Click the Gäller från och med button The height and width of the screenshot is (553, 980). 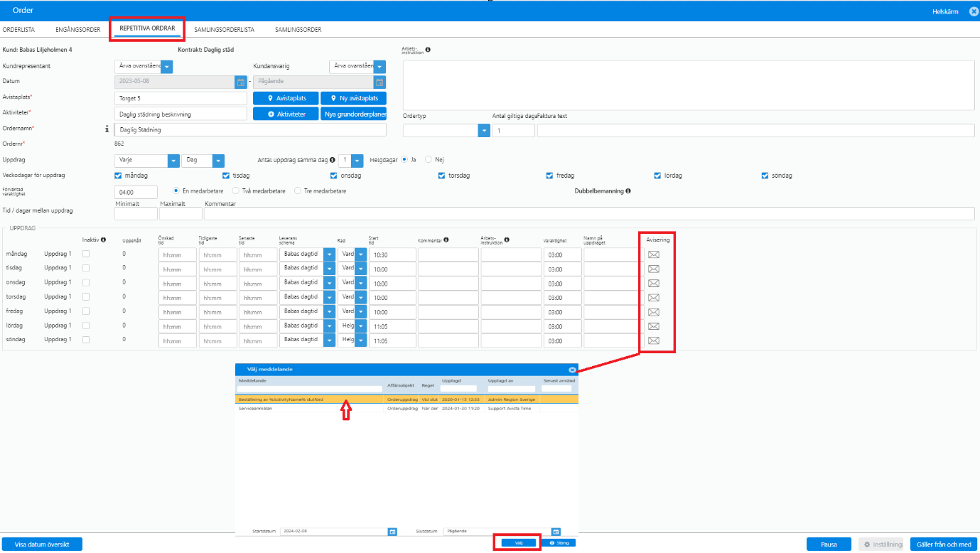point(944,544)
